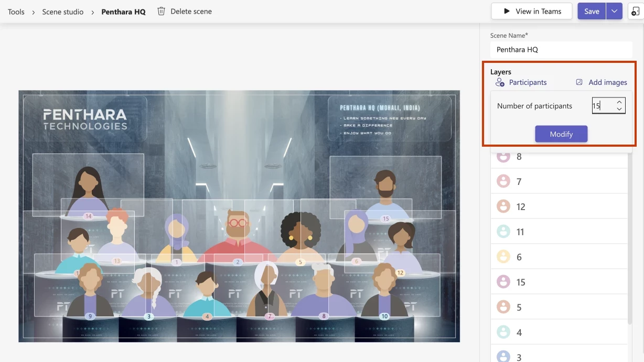Open the add Participants layer option
The image size is (644, 362).
(521, 82)
